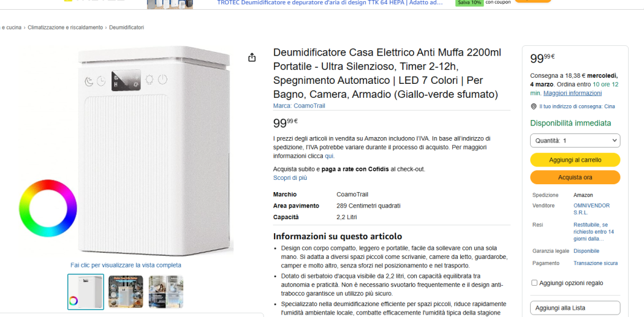Image resolution: width=644 pixels, height=317 pixels.
Task: Click the Acquista ora button
Action: tap(575, 177)
